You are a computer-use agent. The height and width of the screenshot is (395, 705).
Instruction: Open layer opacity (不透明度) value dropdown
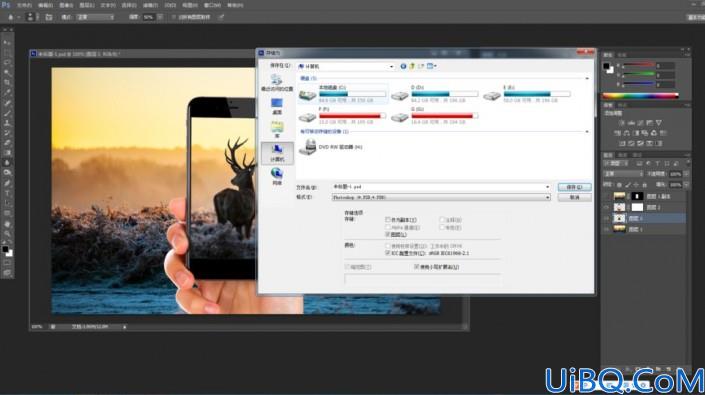[686, 174]
